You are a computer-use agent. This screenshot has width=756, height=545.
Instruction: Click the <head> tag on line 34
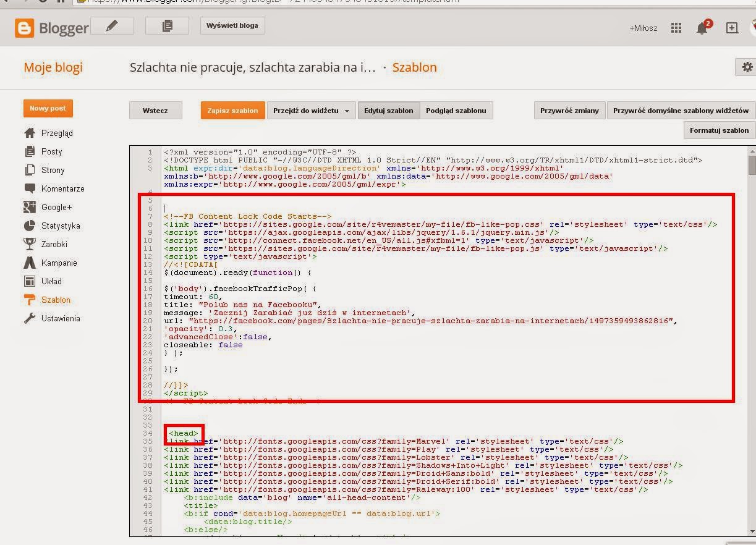[x=184, y=433]
